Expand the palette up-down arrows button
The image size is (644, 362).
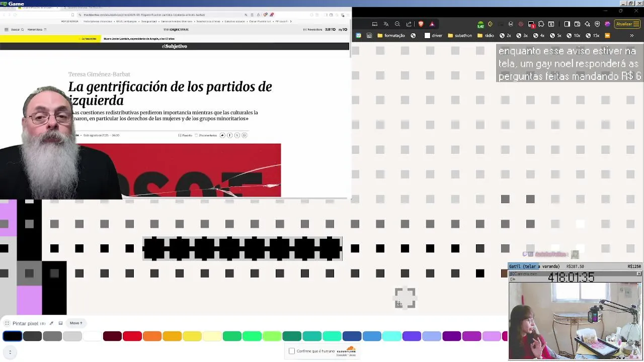click(10, 352)
